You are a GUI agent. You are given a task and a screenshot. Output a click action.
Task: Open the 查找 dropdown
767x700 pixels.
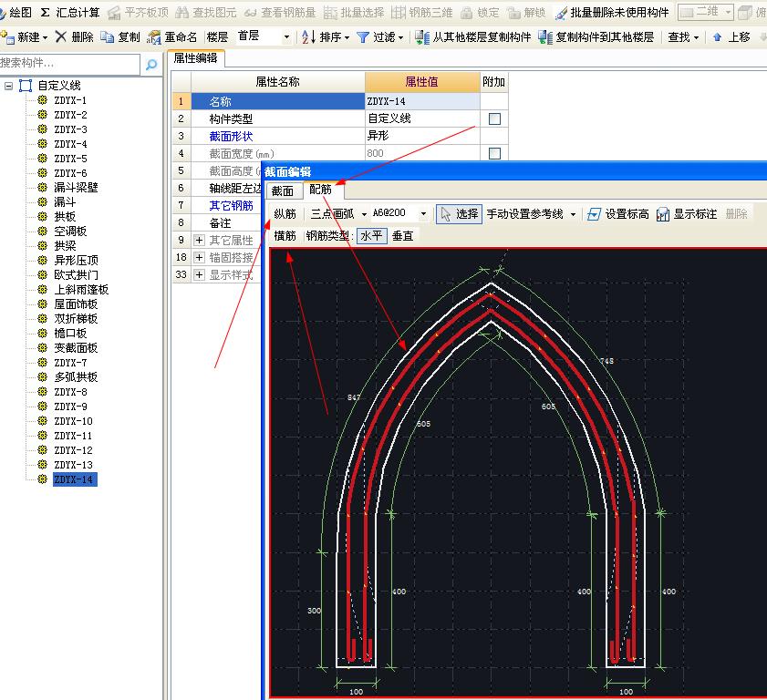[683, 36]
